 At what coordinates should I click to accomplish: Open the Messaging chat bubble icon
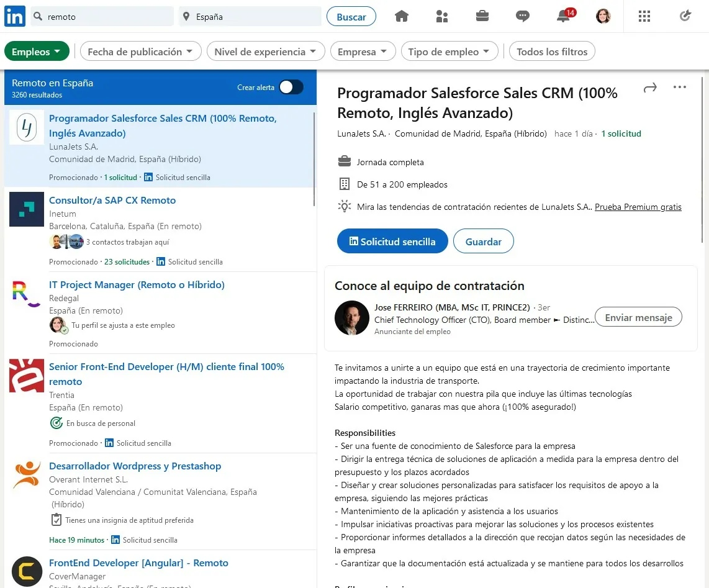(x=522, y=16)
